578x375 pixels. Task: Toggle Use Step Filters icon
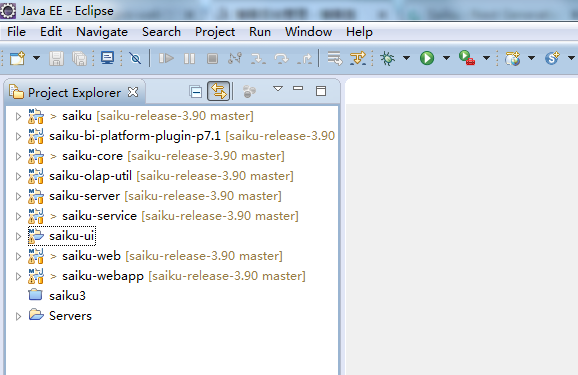(x=358, y=58)
